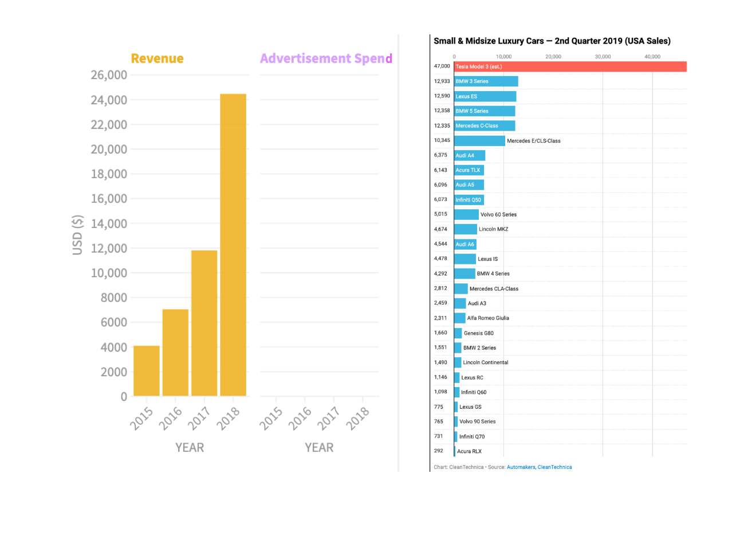Click the Acura TLX bar

(469, 170)
